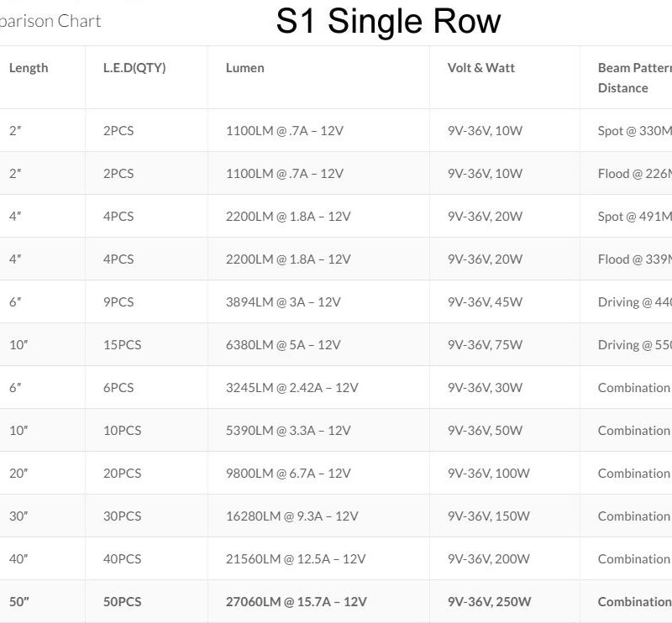The width and height of the screenshot is (672, 623).
Task: Select the 27060LM @ 15.7A lumen cell
Action: 296,602
